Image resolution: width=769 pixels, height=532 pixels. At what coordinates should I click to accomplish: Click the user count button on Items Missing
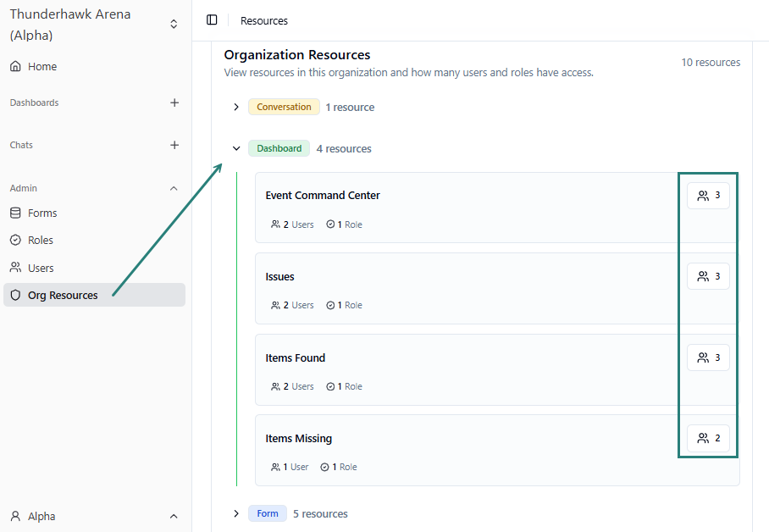coord(708,438)
